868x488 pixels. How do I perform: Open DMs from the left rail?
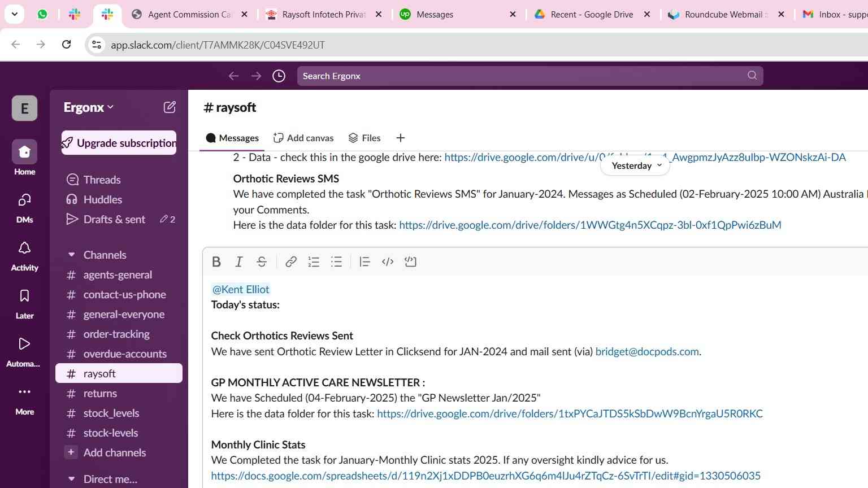coord(24,207)
